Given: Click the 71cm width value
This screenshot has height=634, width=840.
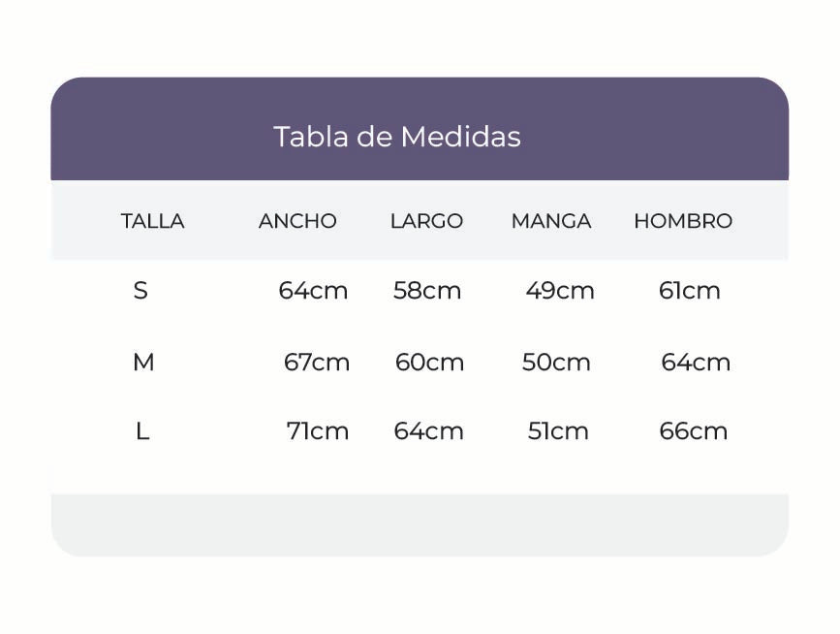Looking at the screenshot, I should pyautogui.click(x=318, y=431).
